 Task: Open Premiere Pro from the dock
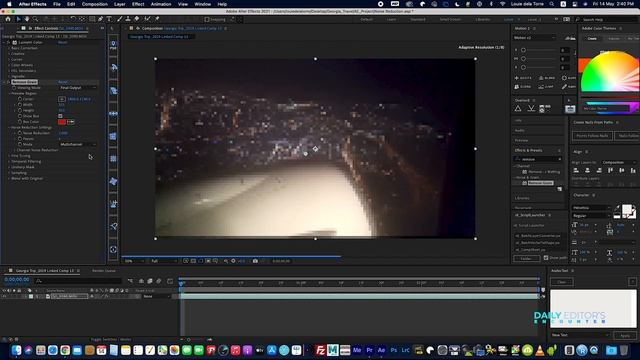coord(369,350)
